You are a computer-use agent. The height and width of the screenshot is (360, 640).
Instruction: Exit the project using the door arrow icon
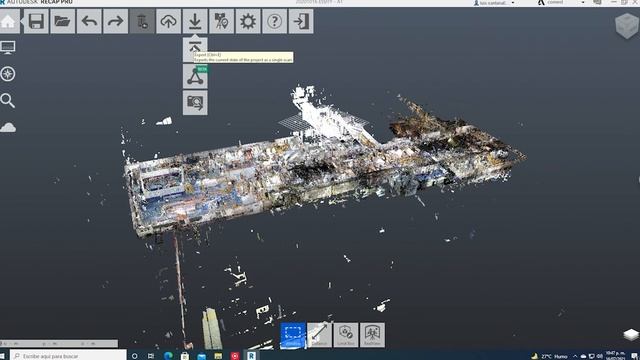pyautogui.click(x=301, y=21)
